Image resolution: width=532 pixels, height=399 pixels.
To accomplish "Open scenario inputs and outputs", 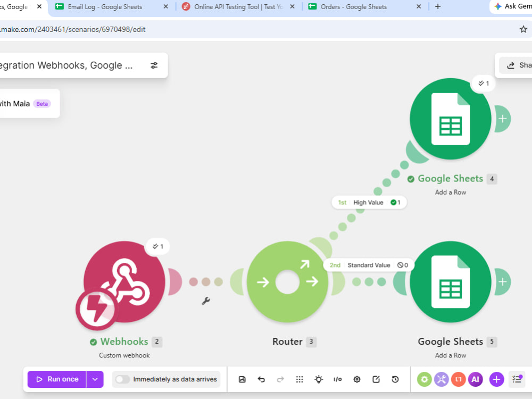I will (338, 379).
